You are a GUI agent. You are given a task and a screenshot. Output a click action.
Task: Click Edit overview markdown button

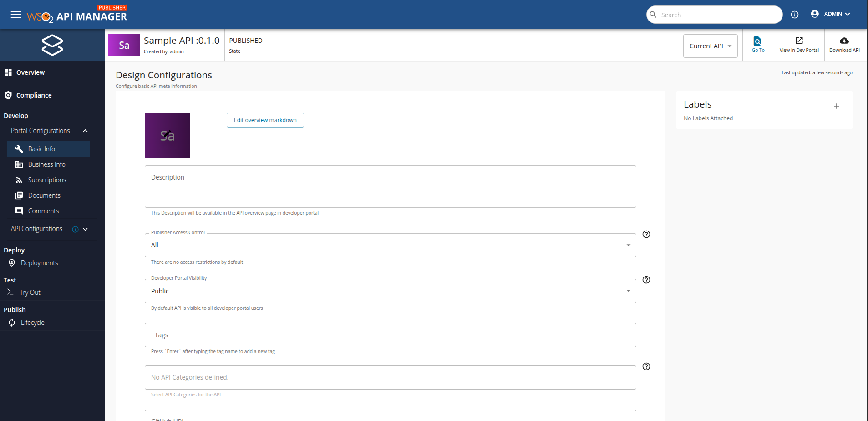pos(265,120)
